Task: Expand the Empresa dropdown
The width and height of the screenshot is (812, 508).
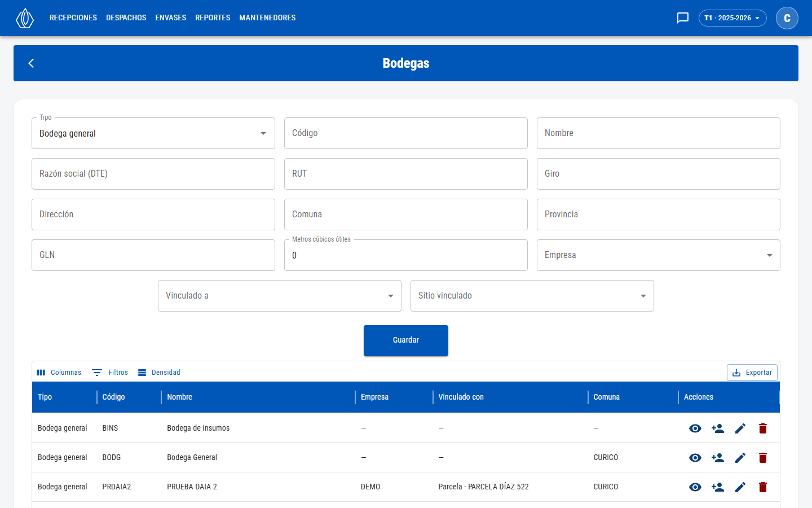Action: click(659, 255)
